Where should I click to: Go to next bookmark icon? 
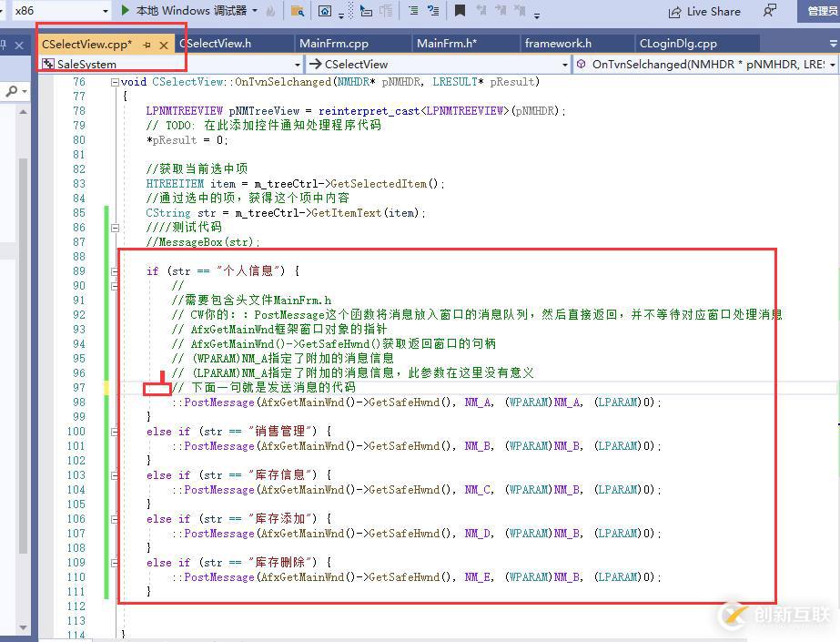[501, 11]
